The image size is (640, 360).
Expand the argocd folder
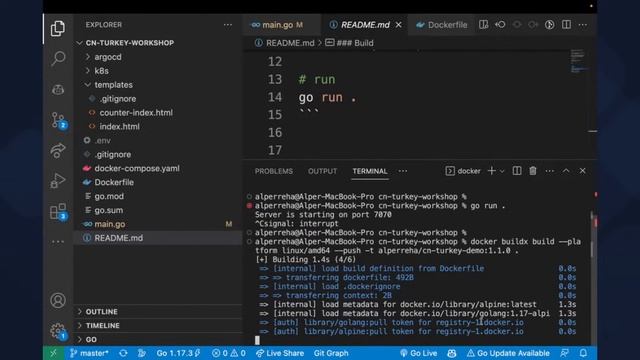click(x=108, y=57)
